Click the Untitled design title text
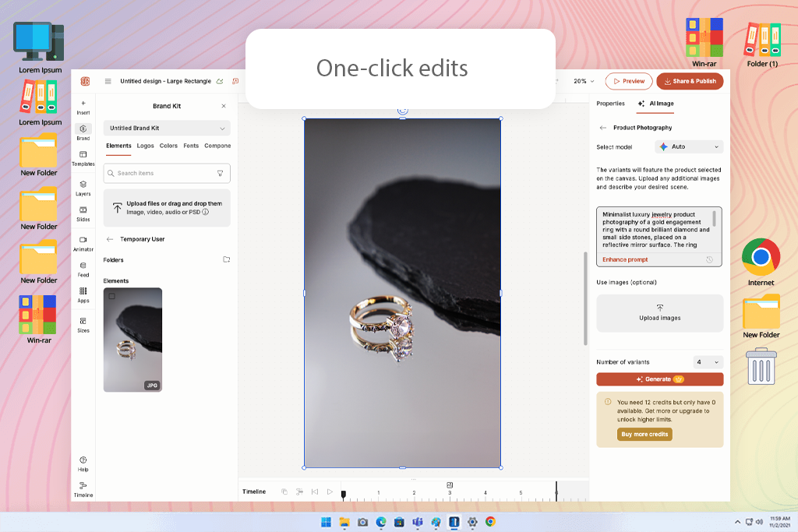The width and height of the screenshot is (798, 532). (165, 81)
